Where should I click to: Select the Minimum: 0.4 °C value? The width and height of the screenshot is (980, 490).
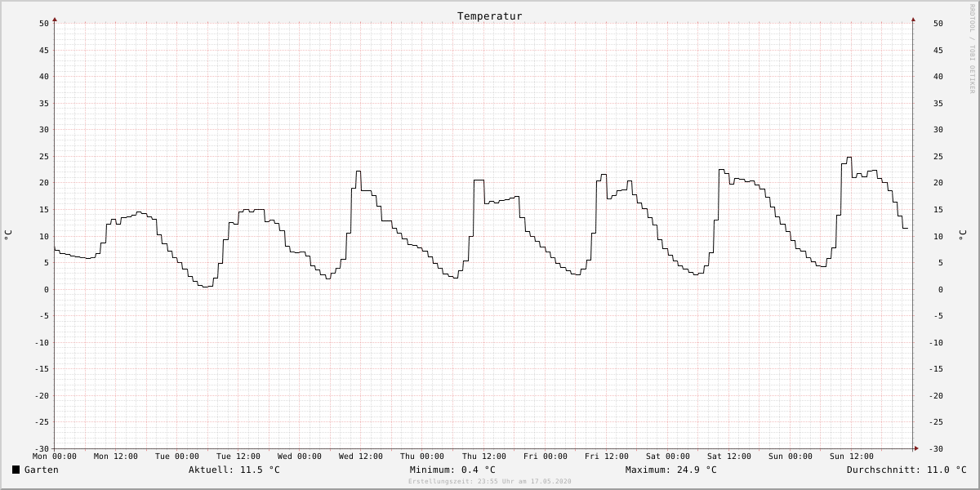click(452, 470)
